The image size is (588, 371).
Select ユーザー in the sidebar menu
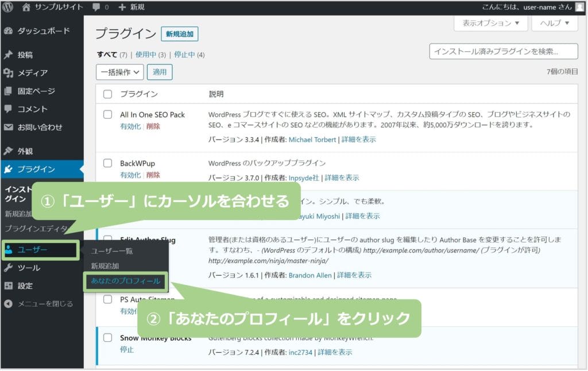pyautogui.click(x=33, y=250)
